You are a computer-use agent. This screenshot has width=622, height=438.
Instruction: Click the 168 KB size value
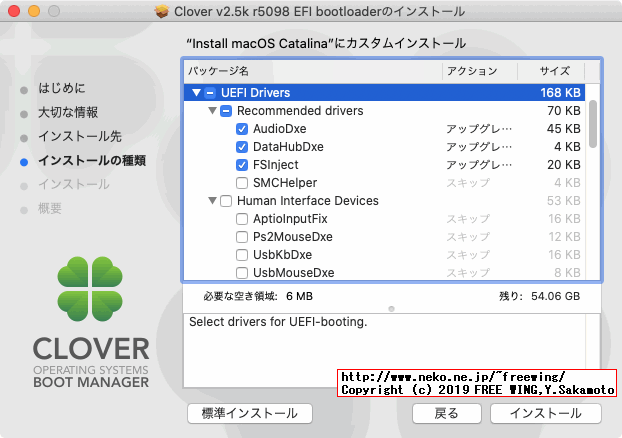[x=560, y=93]
